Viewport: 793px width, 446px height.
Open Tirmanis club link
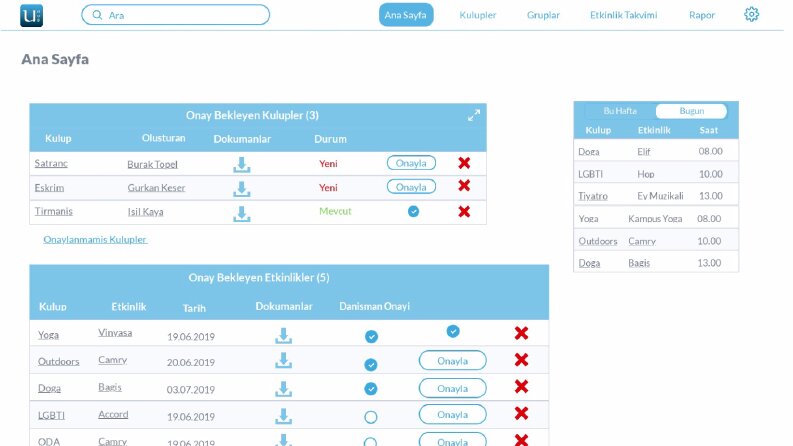click(x=54, y=211)
